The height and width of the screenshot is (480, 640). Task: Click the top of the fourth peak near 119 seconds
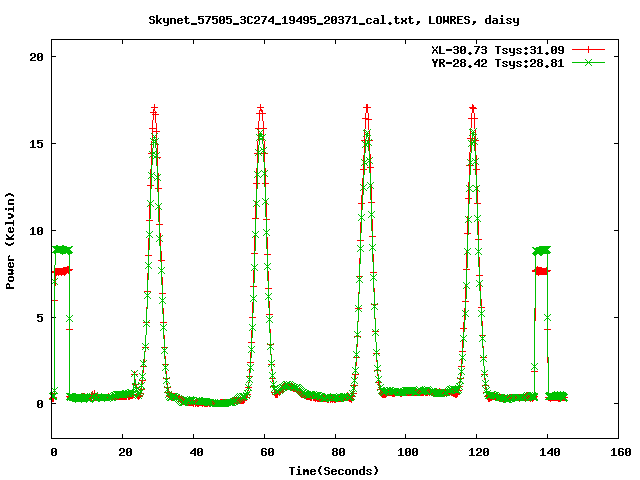pos(473,108)
